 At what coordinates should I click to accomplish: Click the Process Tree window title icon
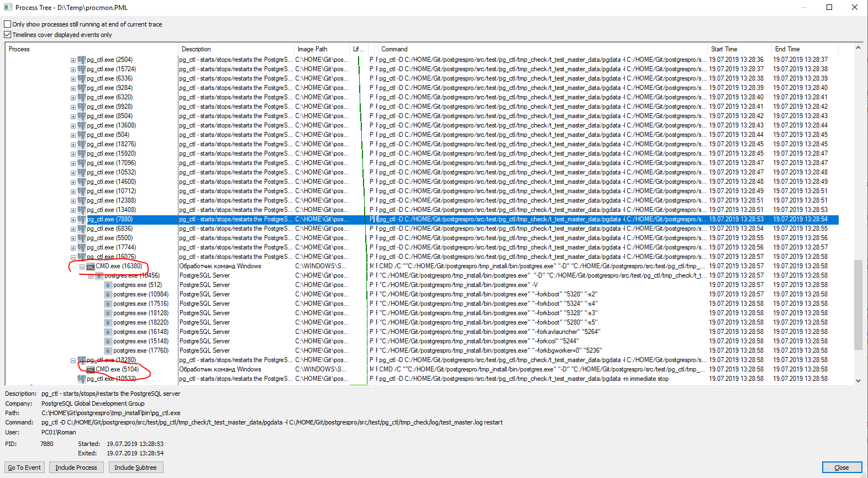[x=8, y=7]
